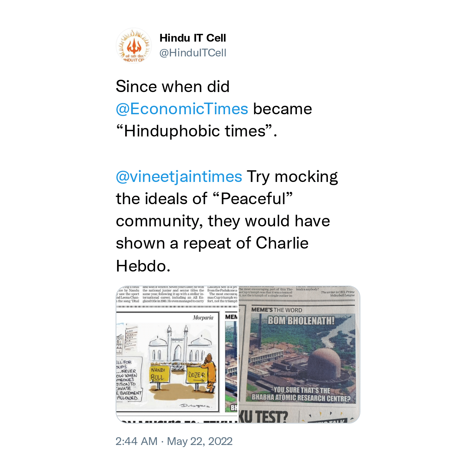Click the yellow Nandi Bull sign
476x476 pixels.
click(x=158, y=374)
